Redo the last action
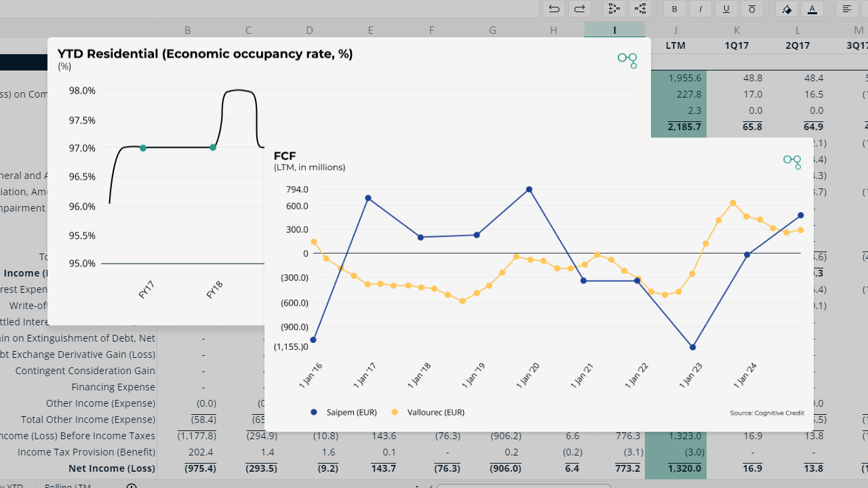The width and height of the screenshot is (868, 488). point(579,9)
